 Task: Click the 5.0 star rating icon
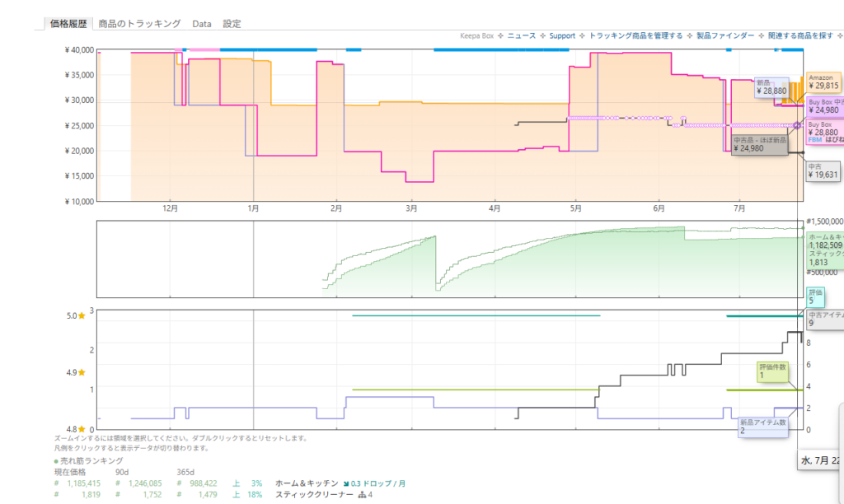click(x=82, y=315)
